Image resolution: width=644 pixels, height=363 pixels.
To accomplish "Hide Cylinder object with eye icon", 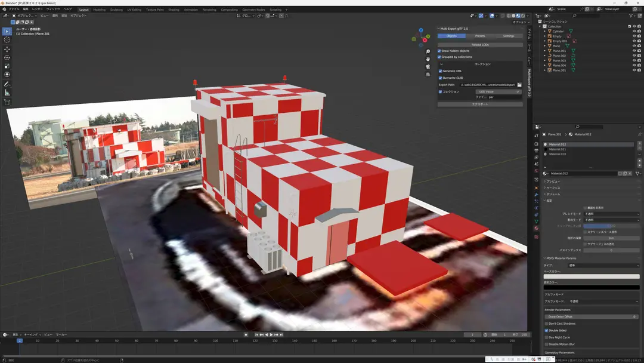I will pos(634,31).
